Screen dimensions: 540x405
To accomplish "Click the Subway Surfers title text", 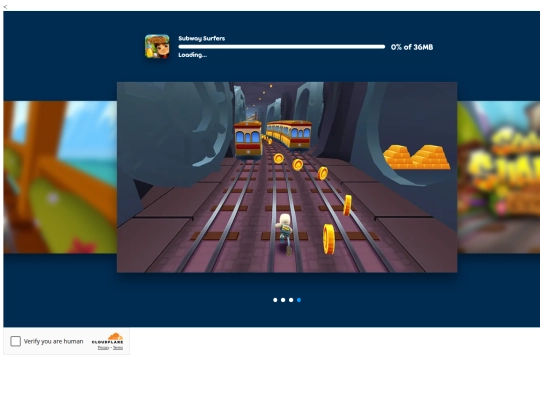I will tap(202, 38).
